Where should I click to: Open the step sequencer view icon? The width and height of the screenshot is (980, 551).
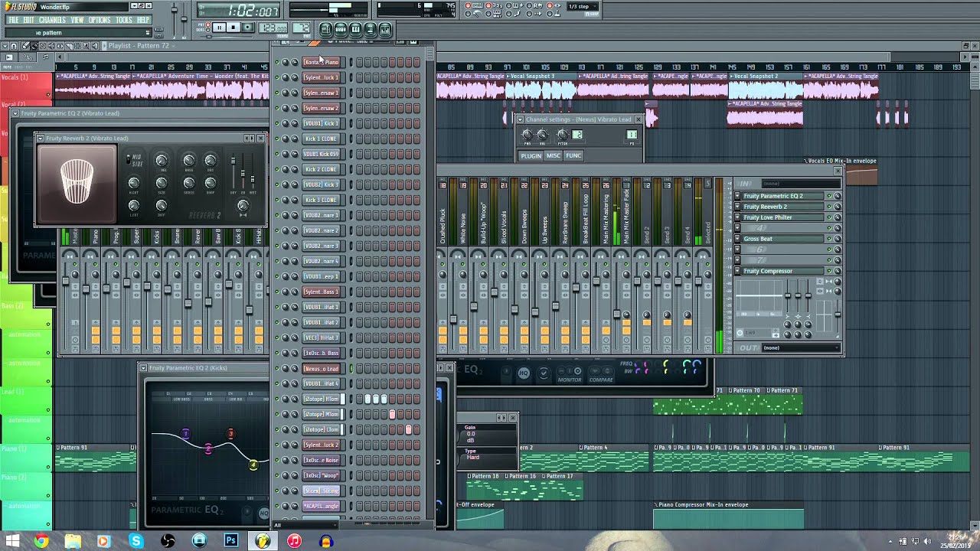pos(341,29)
